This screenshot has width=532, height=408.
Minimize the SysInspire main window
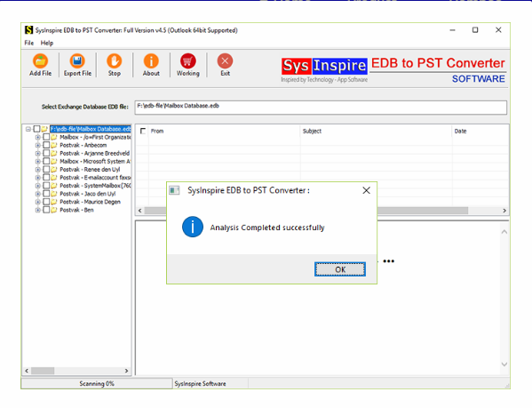pos(452,30)
